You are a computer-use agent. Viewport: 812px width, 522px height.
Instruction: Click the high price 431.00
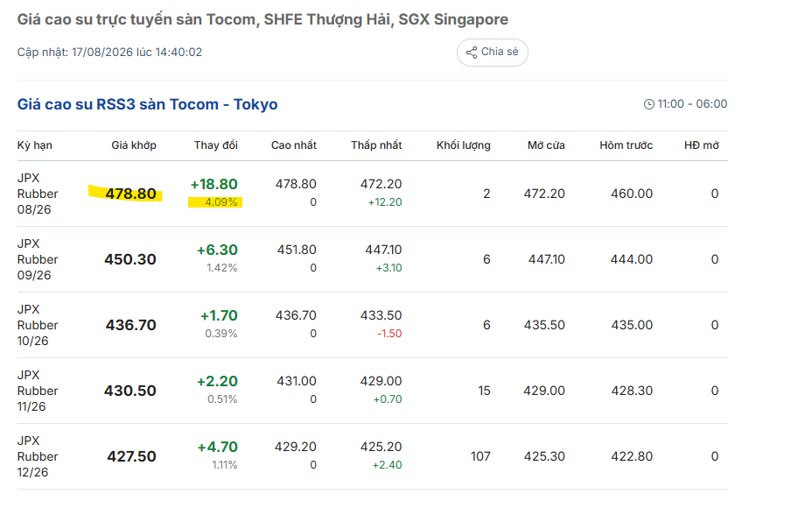click(x=297, y=382)
